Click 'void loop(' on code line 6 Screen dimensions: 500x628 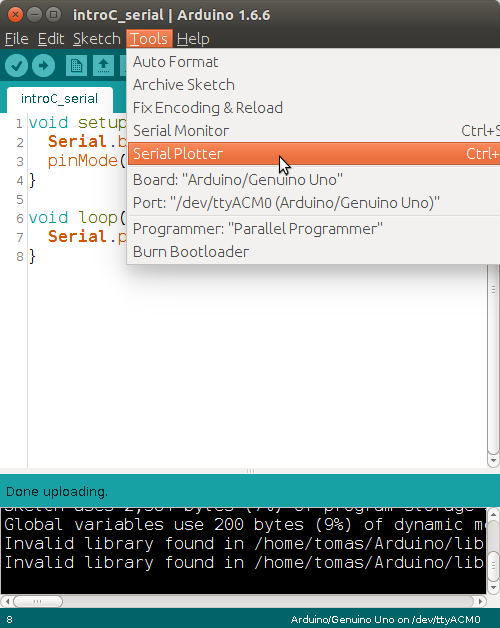77,218
